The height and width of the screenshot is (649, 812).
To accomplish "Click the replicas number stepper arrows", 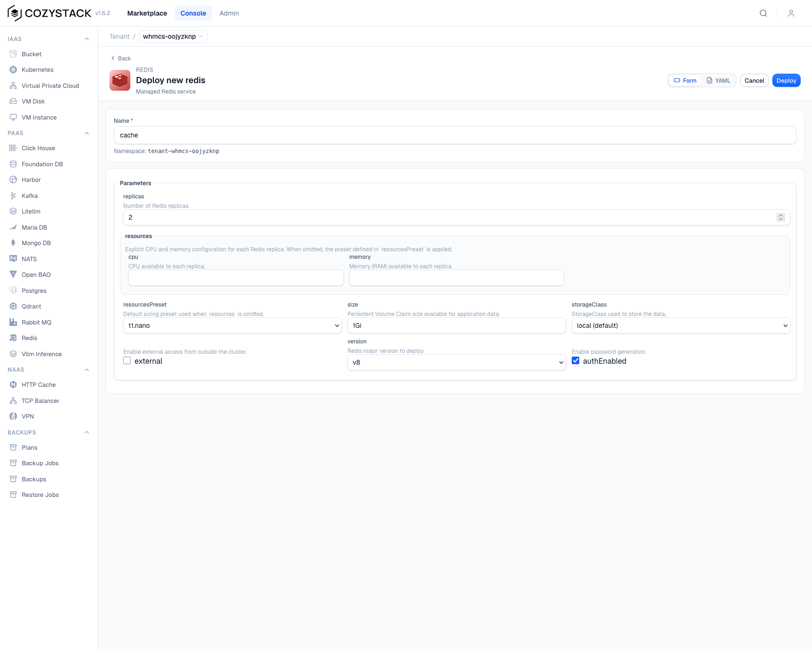I will pos(781,217).
